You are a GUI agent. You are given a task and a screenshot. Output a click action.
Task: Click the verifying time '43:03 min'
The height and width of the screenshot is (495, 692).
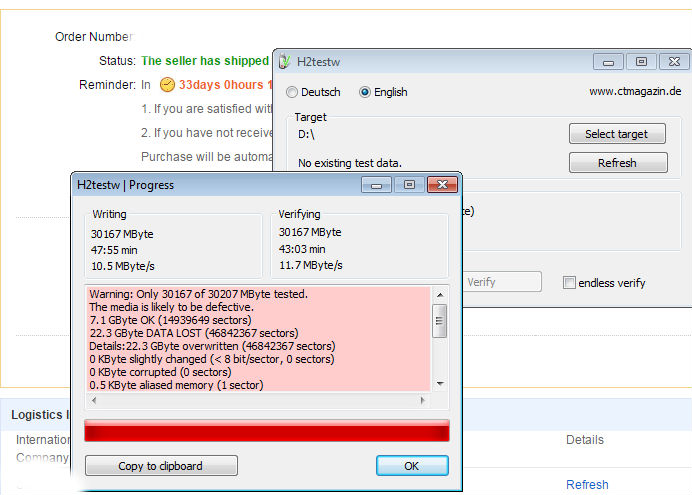(x=302, y=249)
